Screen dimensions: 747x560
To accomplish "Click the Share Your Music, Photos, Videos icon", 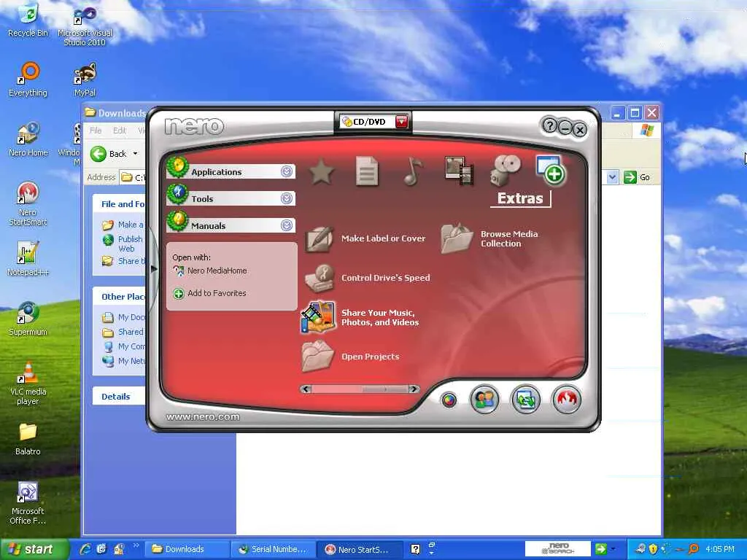I will (318, 317).
